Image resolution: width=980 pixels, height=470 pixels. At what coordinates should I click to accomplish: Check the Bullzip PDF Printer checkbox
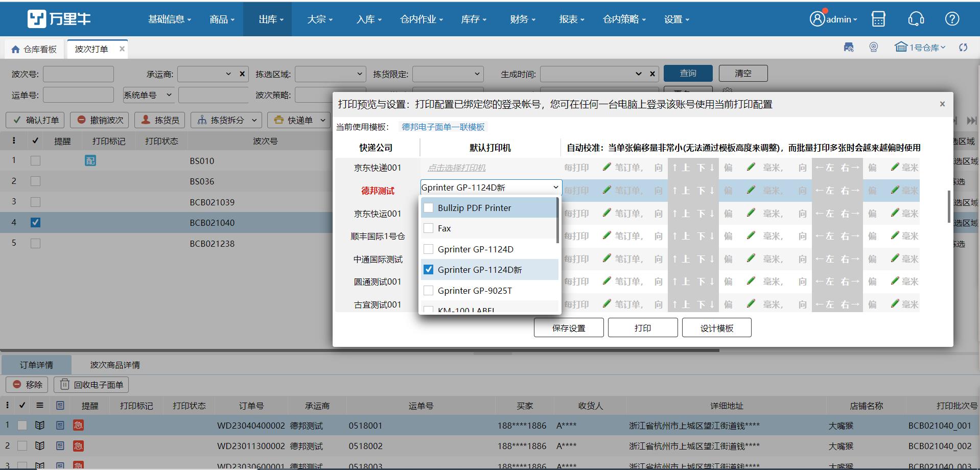coord(428,207)
